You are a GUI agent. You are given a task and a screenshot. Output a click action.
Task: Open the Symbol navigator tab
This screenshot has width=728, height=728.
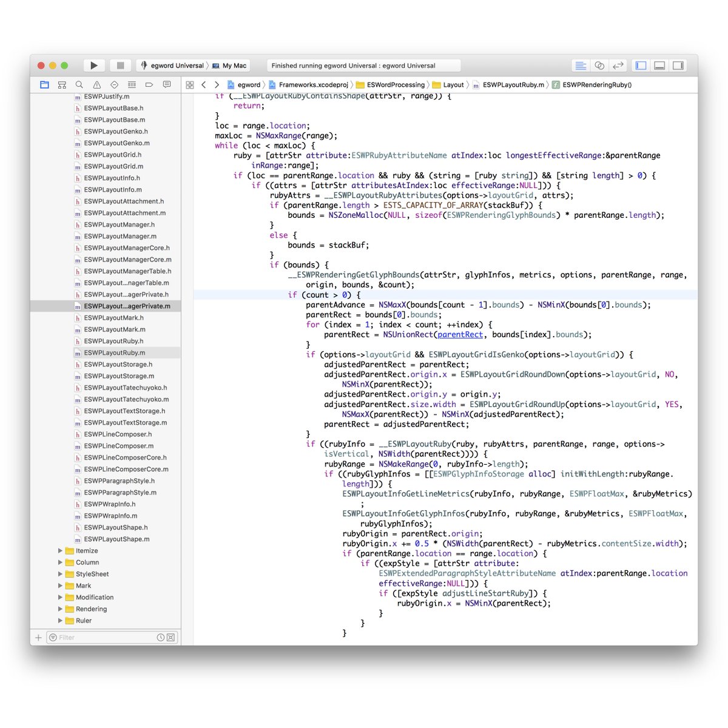62,85
